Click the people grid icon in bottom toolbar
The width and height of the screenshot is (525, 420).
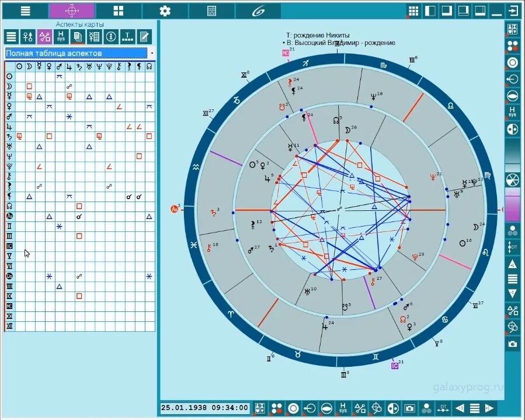[260, 408]
